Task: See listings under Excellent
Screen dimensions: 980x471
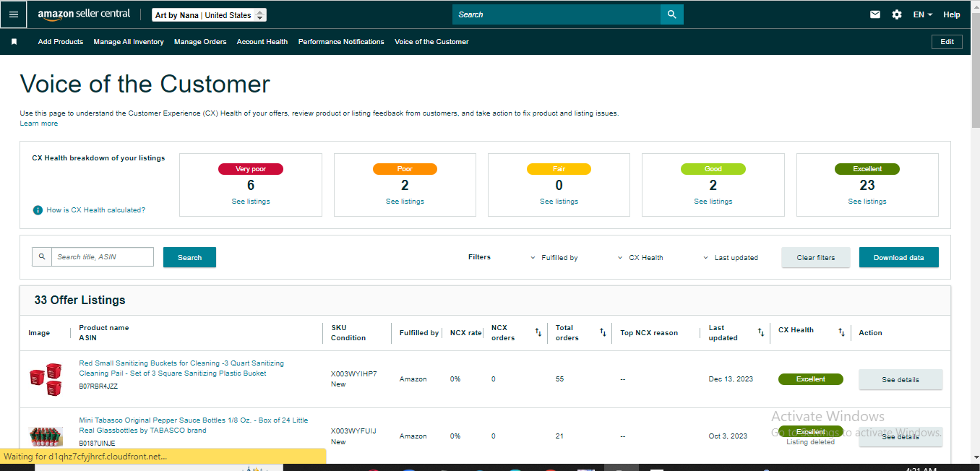Action: click(867, 202)
